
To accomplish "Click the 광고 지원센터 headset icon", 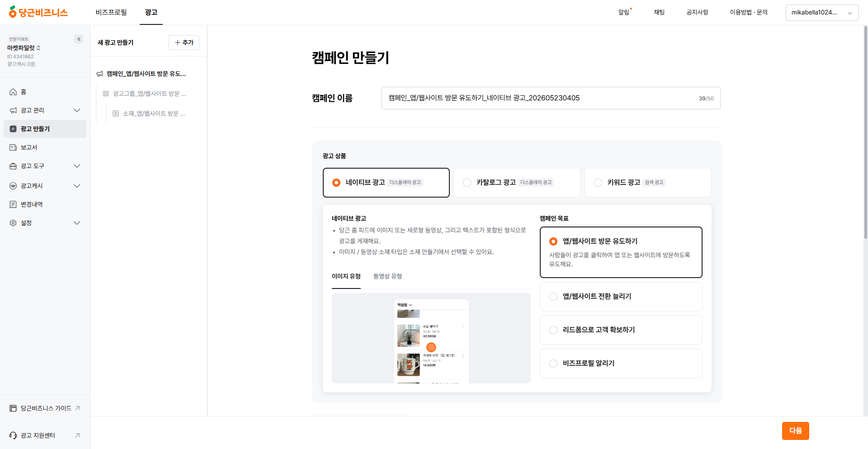I will (x=13, y=435).
